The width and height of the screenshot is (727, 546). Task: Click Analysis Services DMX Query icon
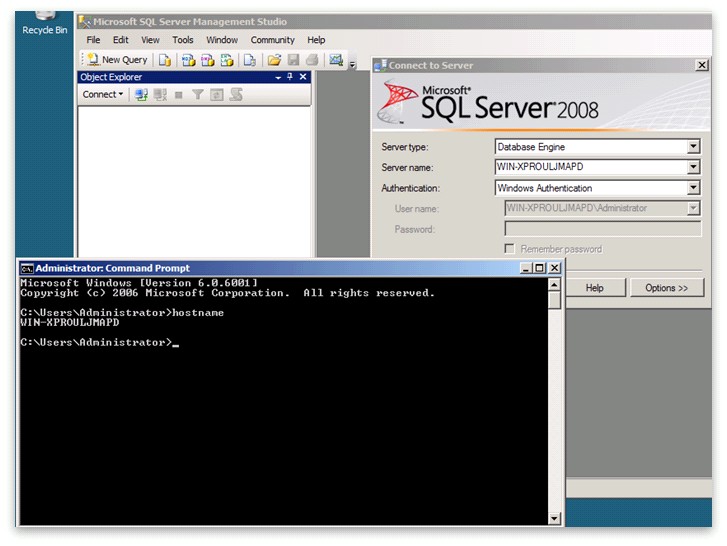coord(207,60)
